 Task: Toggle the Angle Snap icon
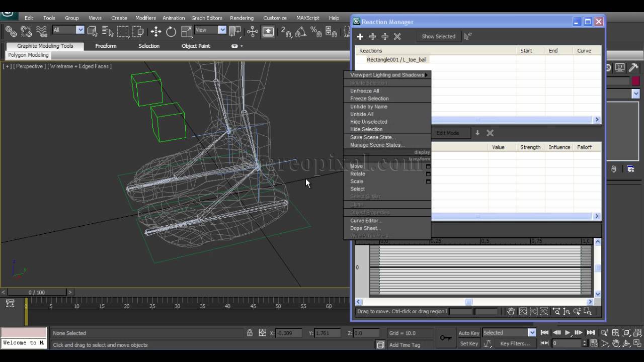pos(301,32)
